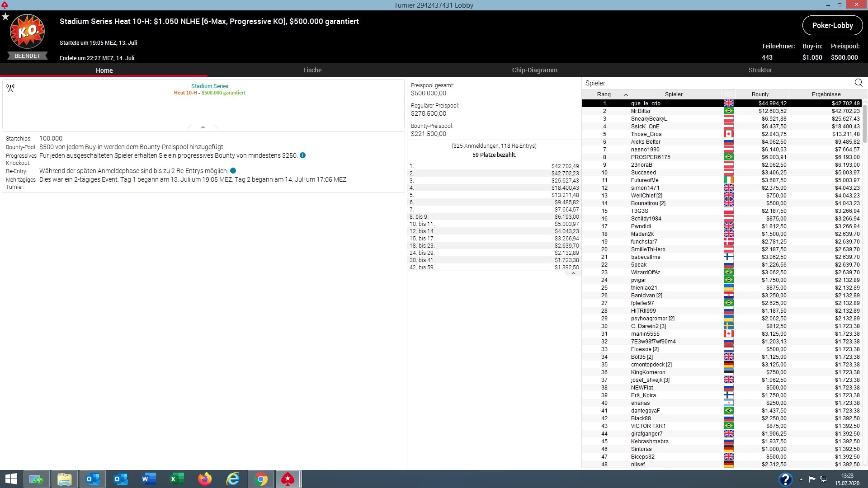The image size is (868, 488).
Task: Select player Mr.Bittar row
Action: (641, 111)
